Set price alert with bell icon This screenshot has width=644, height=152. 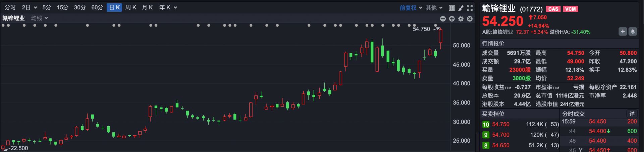pos(633,31)
